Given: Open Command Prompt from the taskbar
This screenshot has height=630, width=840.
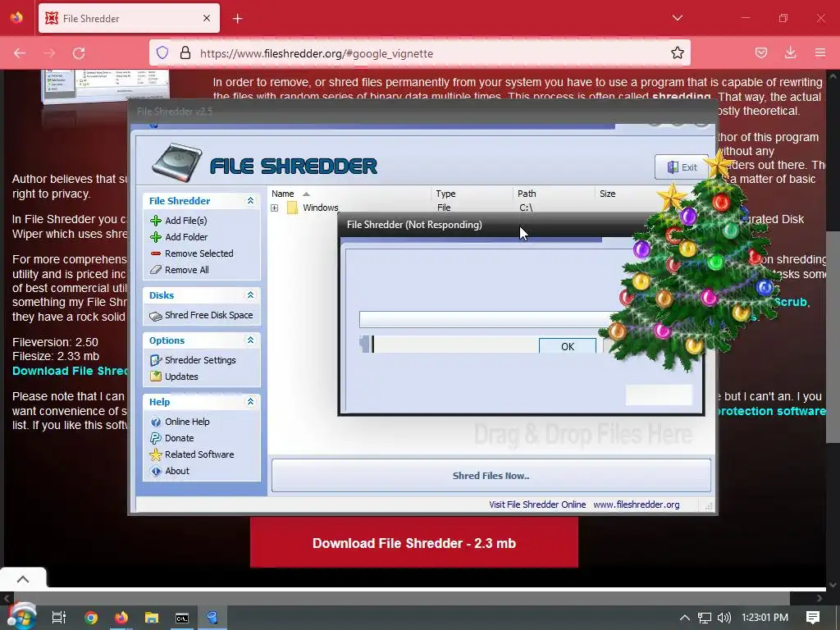Looking at the screenshot, I should [182, 618].
